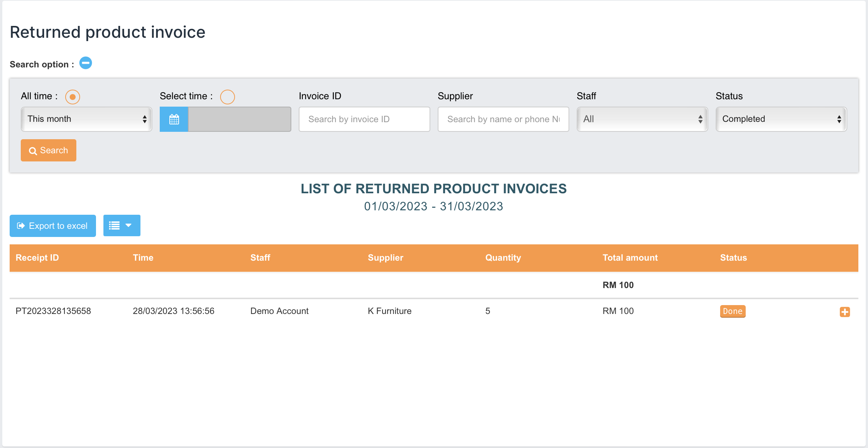Select the All time radio button
The image size is (868, 448).
coord(73,97)
